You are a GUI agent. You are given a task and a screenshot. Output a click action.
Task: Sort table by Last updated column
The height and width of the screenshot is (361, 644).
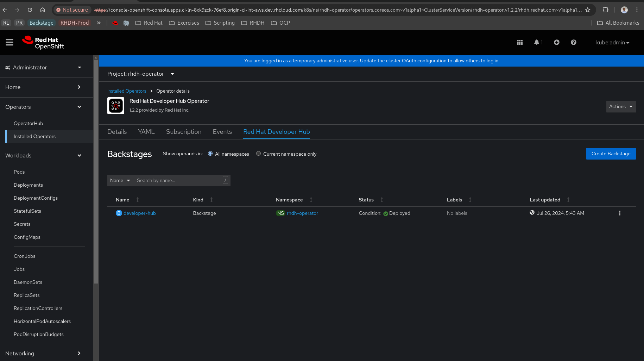(568, 200)
